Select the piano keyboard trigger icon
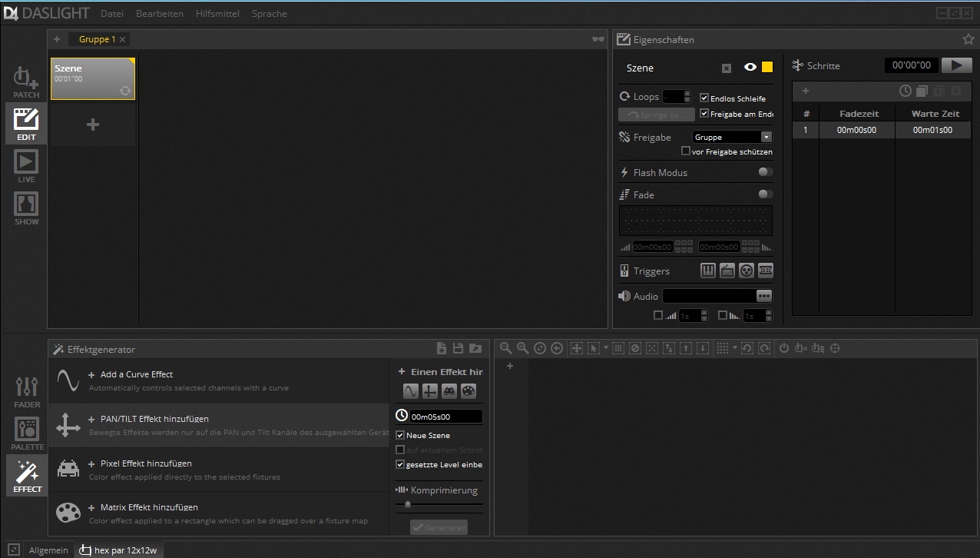Image resolution: width=980 pixels, height=558 pixels. (x=707, y=270)
